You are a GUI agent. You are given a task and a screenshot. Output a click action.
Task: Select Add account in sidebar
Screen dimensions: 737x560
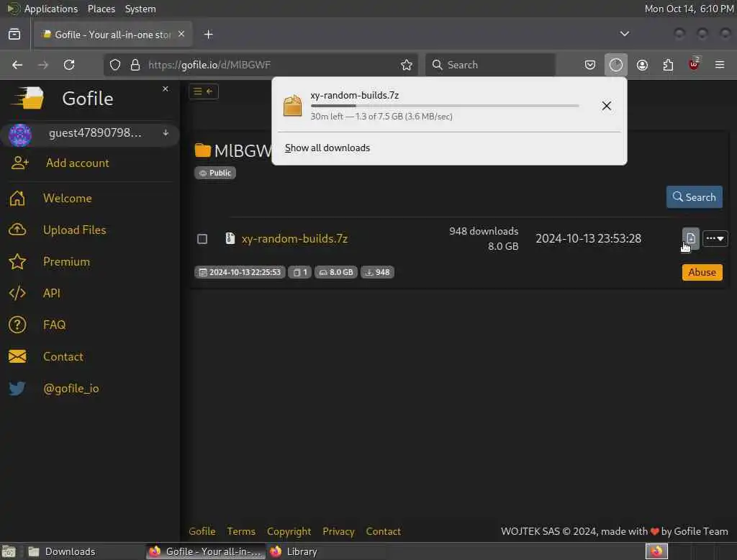pyautogui.click(x=78, y=163)
